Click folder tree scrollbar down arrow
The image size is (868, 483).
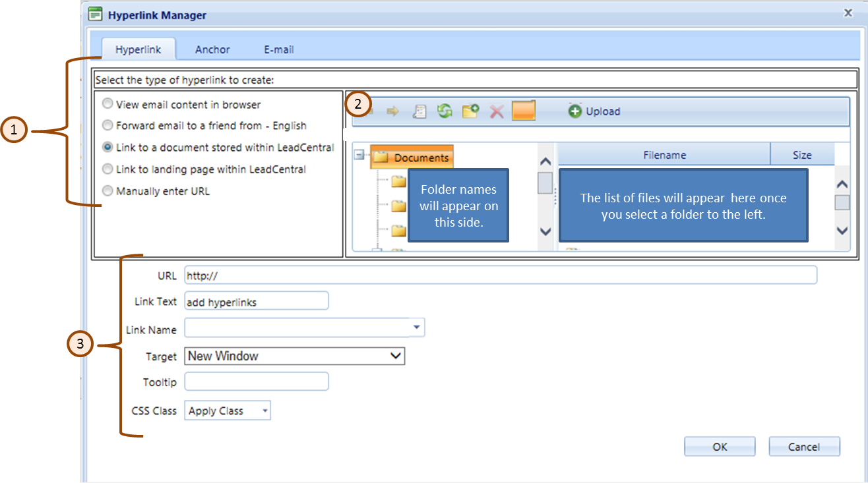pyautogui.click(x=545, y=231)
